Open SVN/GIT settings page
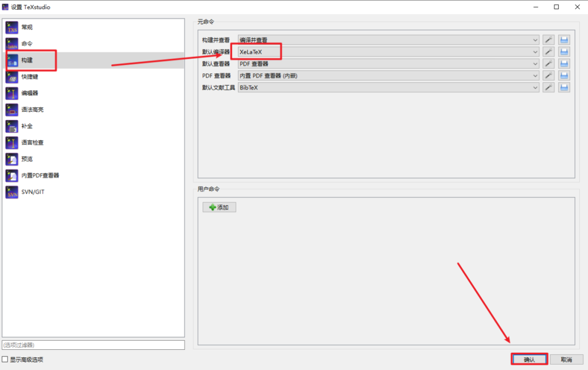 click(33, 192)
